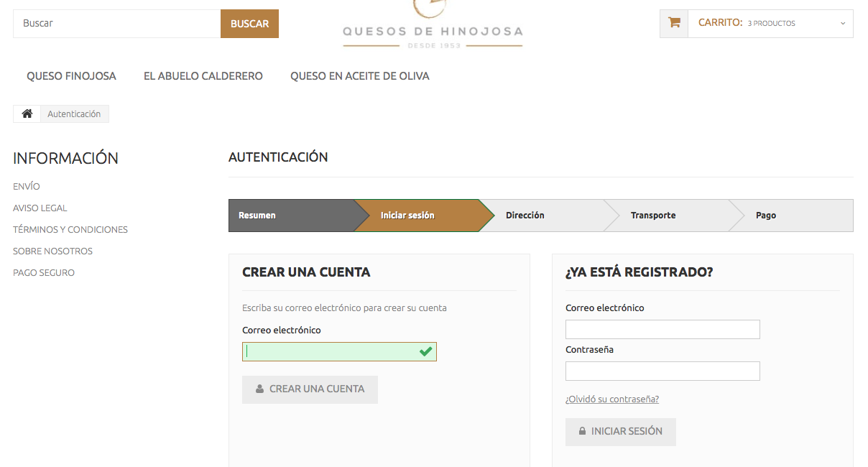
Task: Go to the Resumen checkout step
Action: [291, 216]
